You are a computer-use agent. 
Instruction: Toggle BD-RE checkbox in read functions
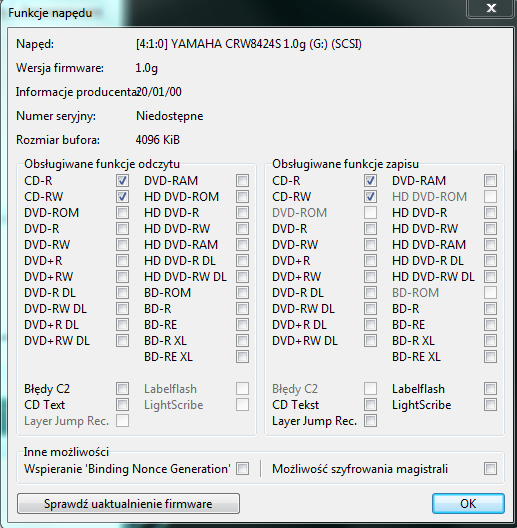click(x=243, y=324)
